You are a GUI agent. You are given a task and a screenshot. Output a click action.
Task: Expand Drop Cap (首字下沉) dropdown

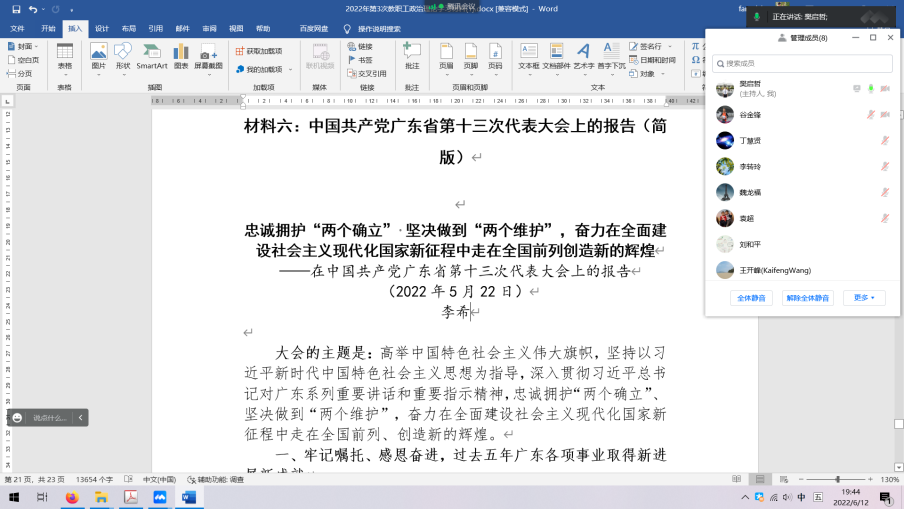pos(612,75)
